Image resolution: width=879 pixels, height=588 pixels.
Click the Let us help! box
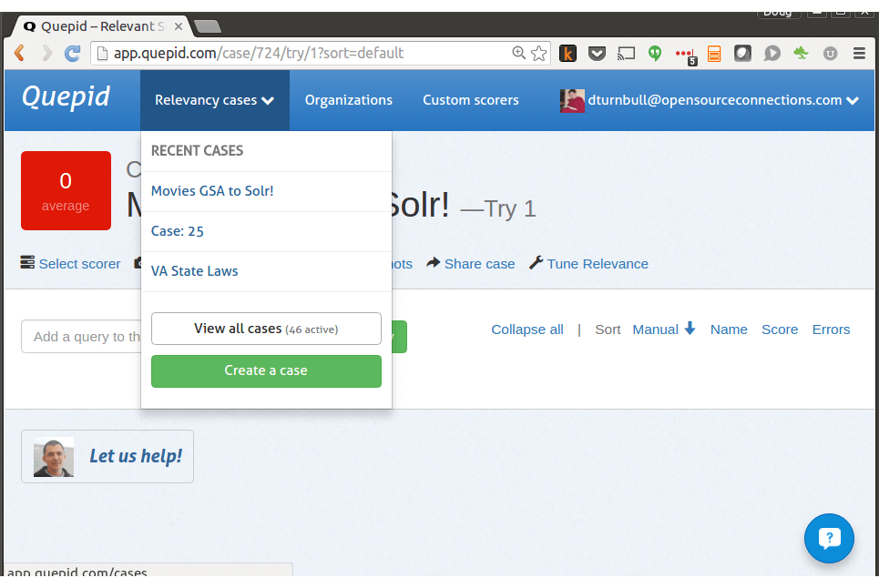point(107,456)
